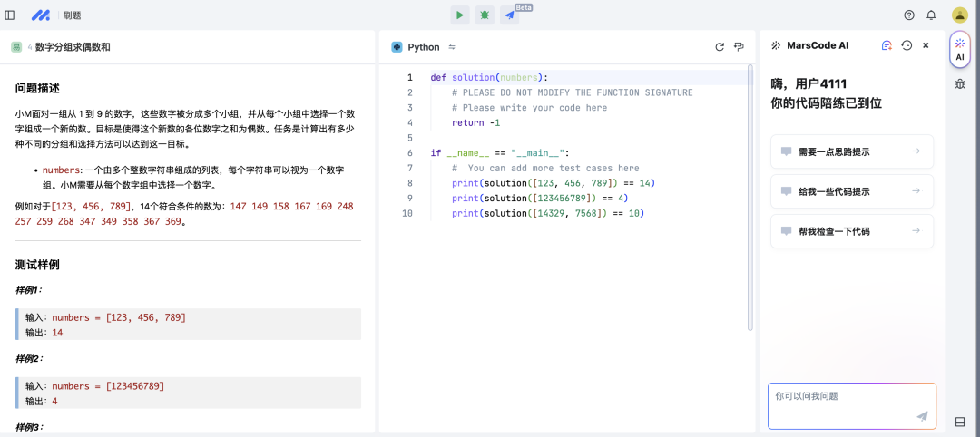Click the problem title 数字分组求偶数和
The width and height of the screenshot is (980, 437).
(73, 47)
